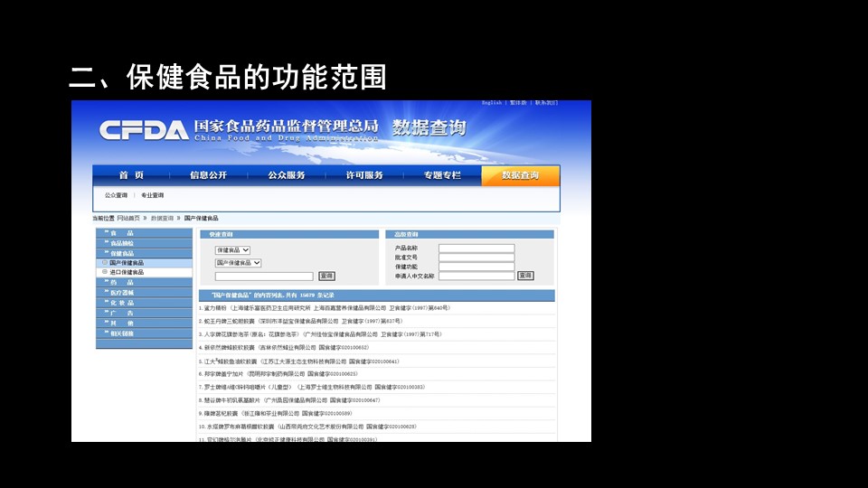Open the 许可服务 navigation tab
Image resolution: width=868 pixels, height=488 pixels.
[364, 174]
